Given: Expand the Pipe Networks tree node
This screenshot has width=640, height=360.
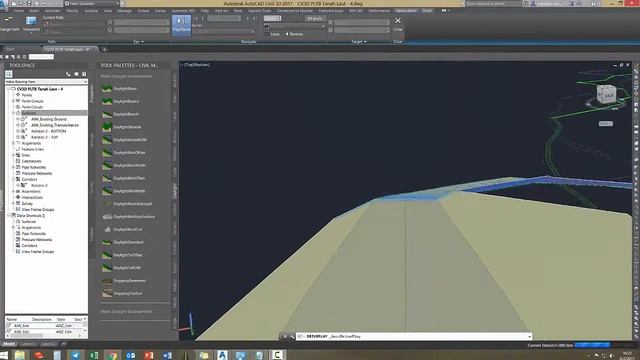Looking at the screenshot, I should 13,167.
